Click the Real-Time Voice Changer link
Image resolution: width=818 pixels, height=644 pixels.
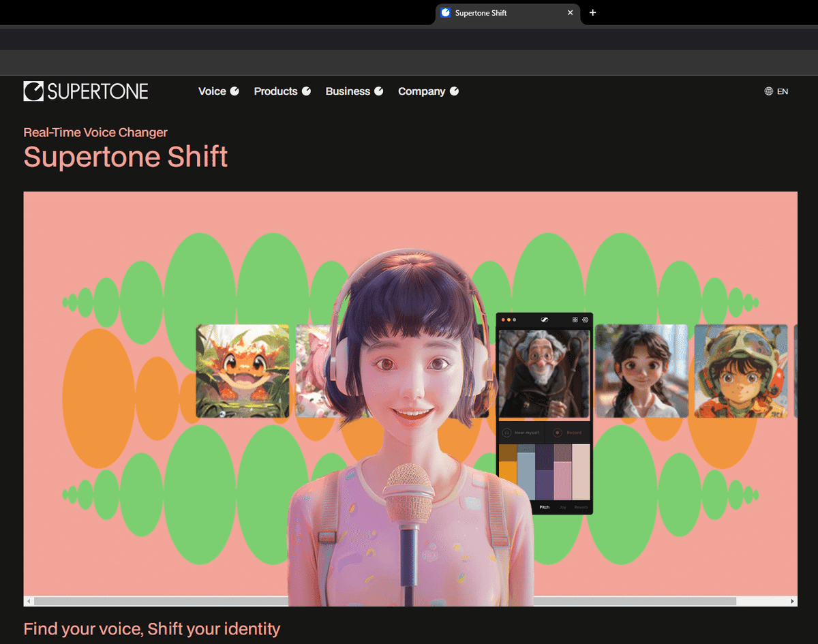[x=95, y=132]
